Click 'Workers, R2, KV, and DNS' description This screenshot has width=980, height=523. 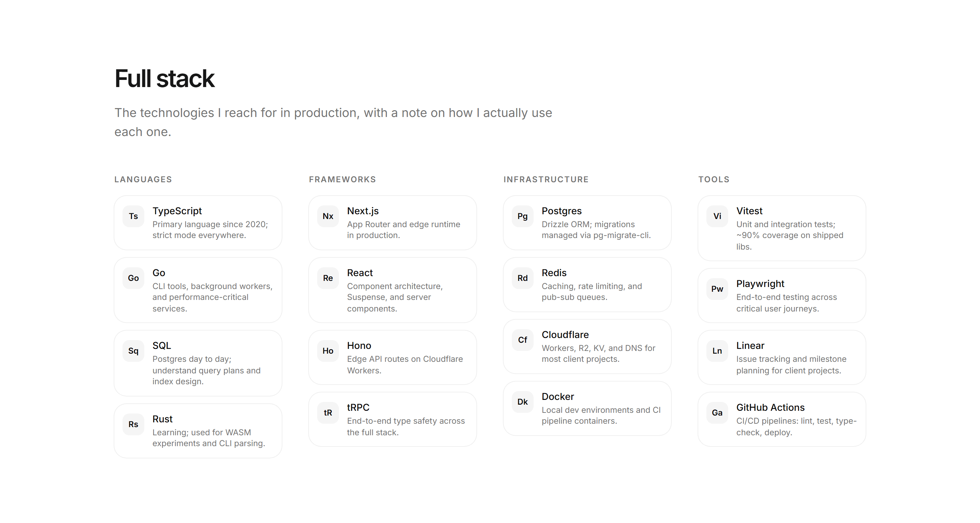599,354
